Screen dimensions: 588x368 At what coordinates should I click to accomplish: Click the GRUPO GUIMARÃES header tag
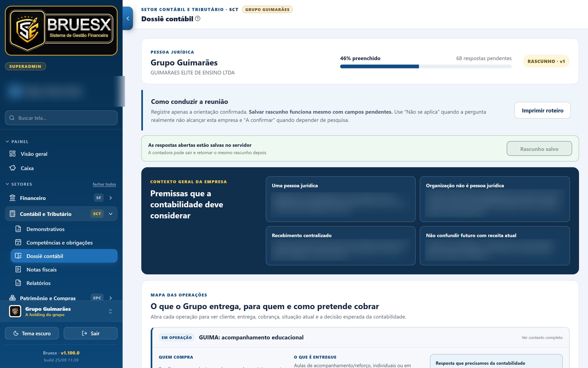[267, 10]
